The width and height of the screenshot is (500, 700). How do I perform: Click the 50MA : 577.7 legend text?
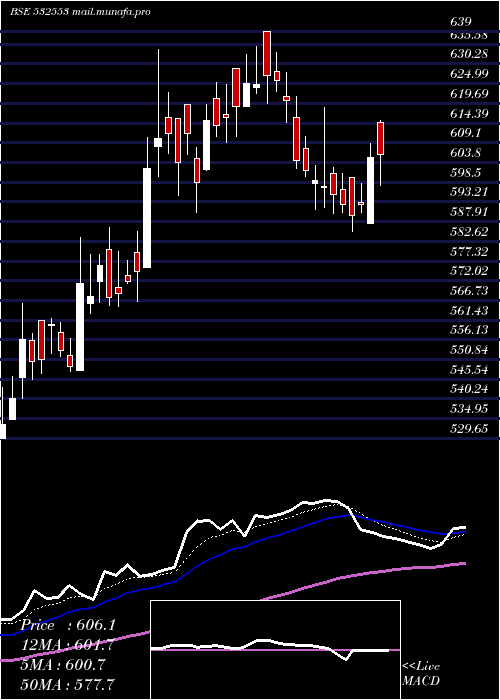tap(68, 684)
